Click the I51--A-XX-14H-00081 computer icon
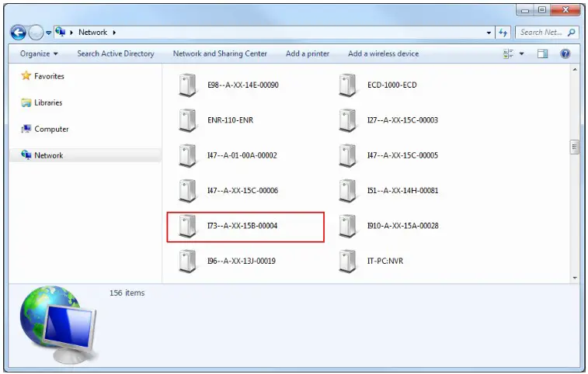This screenshot has width=588, height=374. tap(347, 191)
